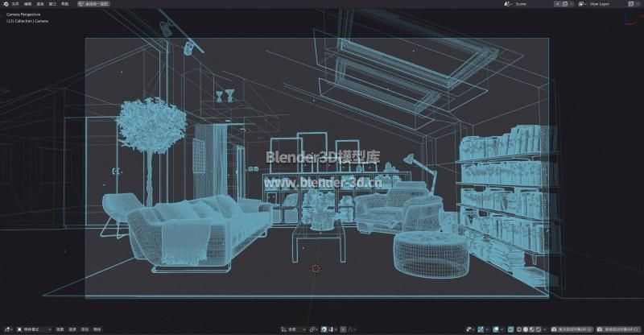This screenshot has height=335, width=644.
Task: Click the 3D cursor on the floor
Action: click(316, 269)
